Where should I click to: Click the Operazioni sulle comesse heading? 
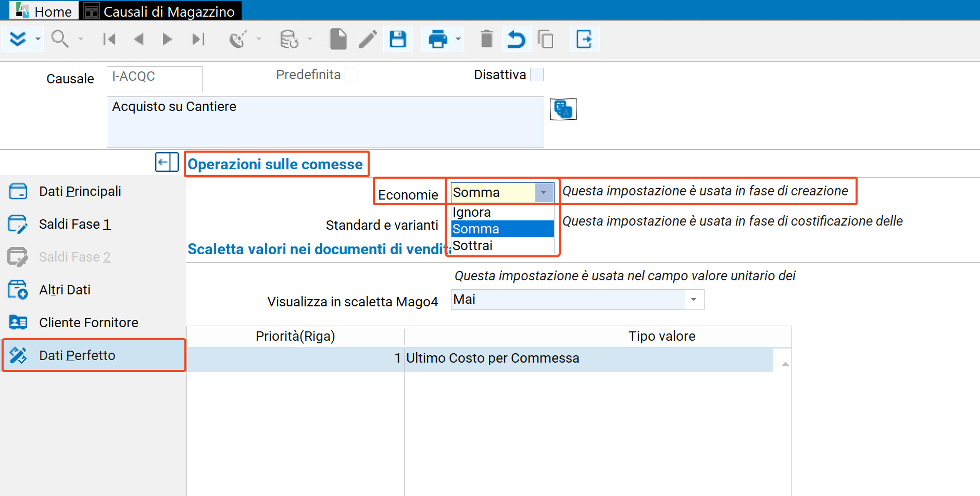tap(275, 164)
